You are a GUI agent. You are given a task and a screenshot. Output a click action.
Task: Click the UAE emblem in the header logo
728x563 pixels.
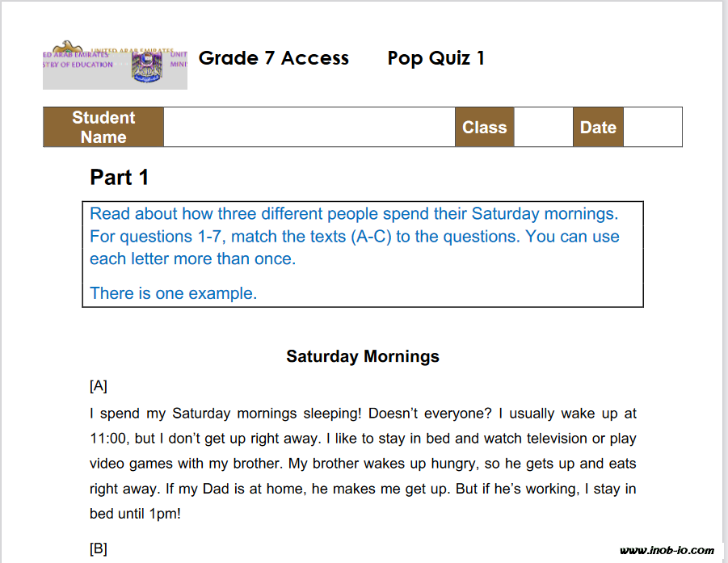point(147,65)
